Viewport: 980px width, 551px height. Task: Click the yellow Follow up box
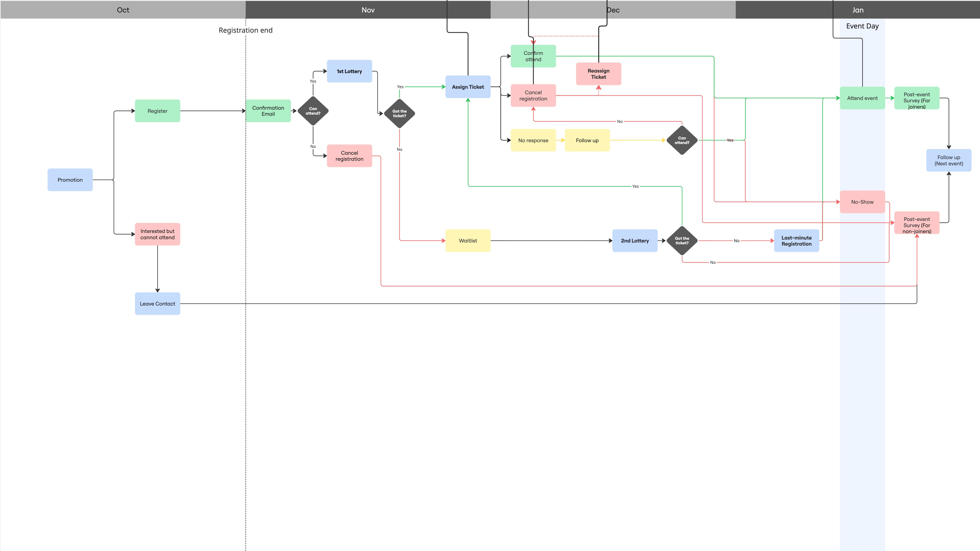[587, 140]
